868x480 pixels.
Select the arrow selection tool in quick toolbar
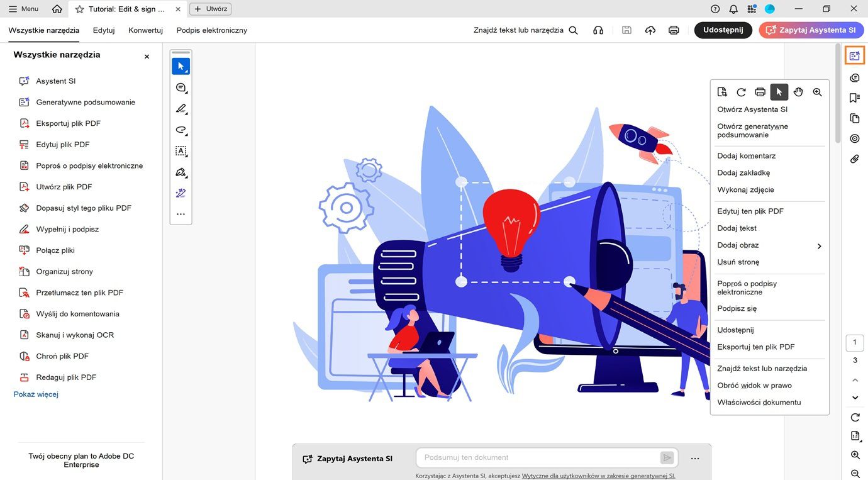coord(181,66)
